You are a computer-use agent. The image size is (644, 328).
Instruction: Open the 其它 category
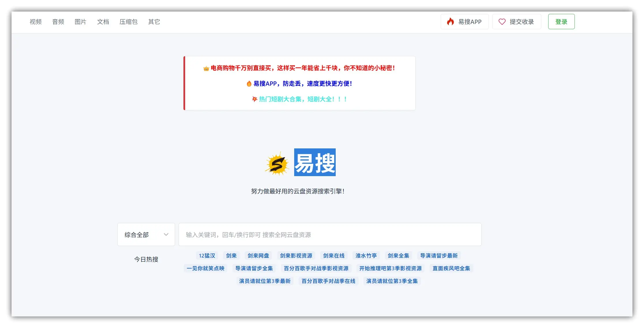tap(154, 22)
